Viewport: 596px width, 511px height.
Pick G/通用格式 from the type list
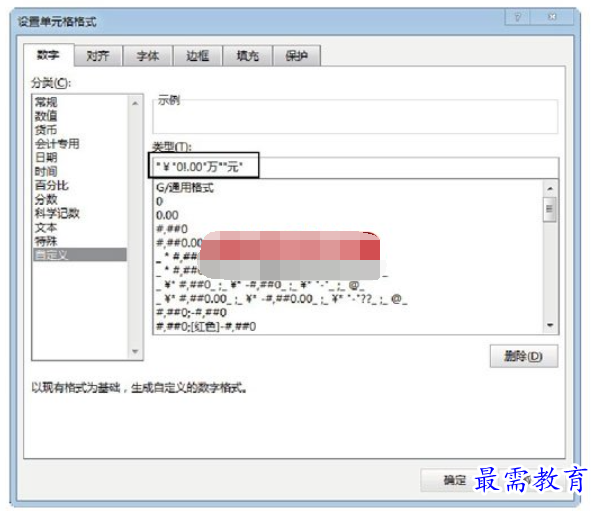tap(185, 187)
